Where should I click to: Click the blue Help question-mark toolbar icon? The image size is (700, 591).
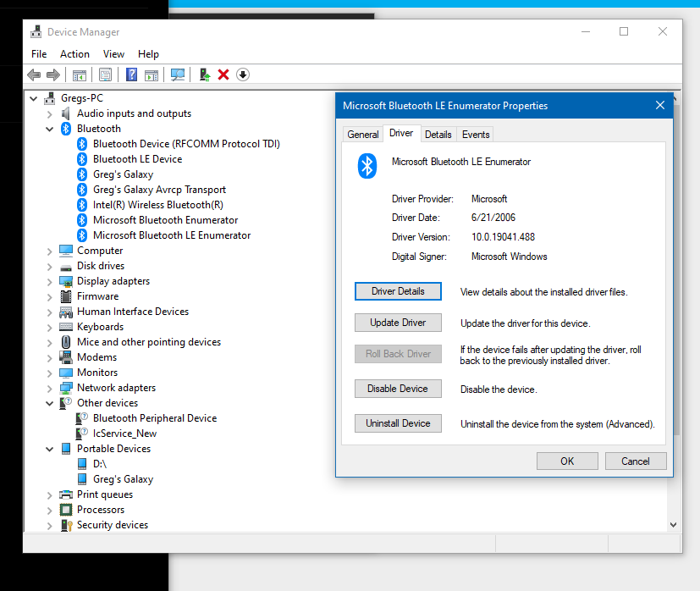coord(132,75)
